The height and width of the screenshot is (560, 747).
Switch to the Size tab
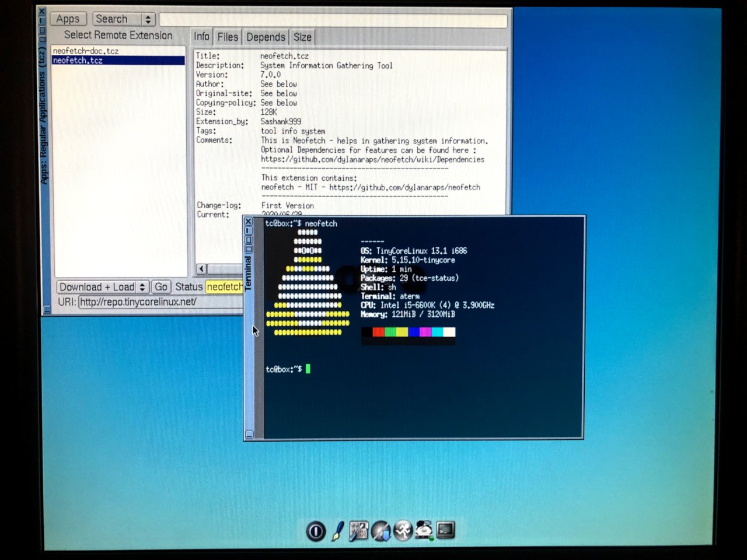point(302,37)
